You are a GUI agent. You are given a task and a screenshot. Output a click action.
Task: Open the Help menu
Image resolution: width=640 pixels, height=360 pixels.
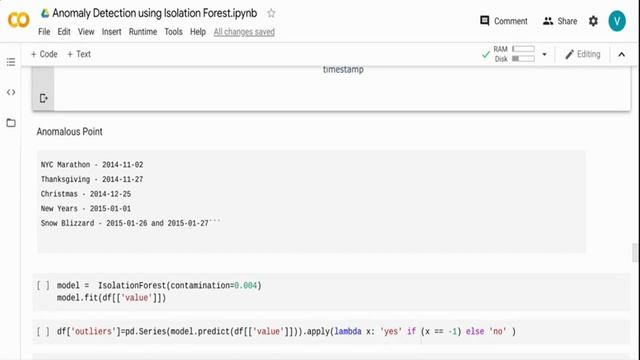pyautogui.click(x=198, y=32)
